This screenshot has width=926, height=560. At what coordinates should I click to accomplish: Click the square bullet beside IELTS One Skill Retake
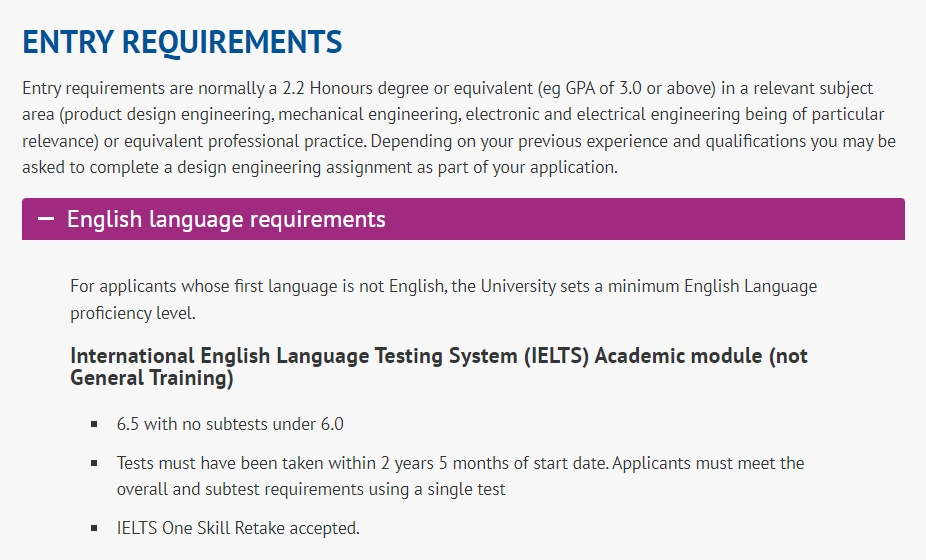pos(94,528)
